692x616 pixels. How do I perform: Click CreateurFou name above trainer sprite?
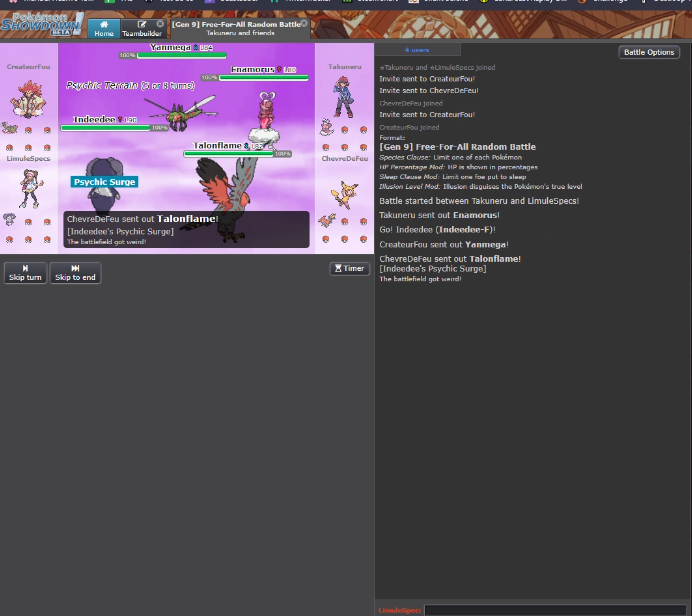[x=28, y=67]
